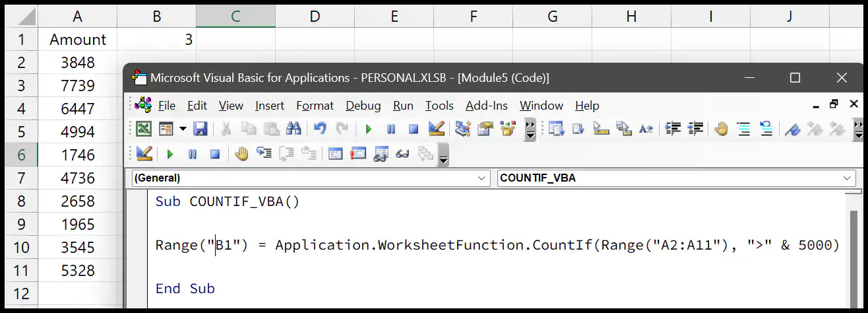
Task: Click the Quick Watch glasses icon
Action: 402,154
